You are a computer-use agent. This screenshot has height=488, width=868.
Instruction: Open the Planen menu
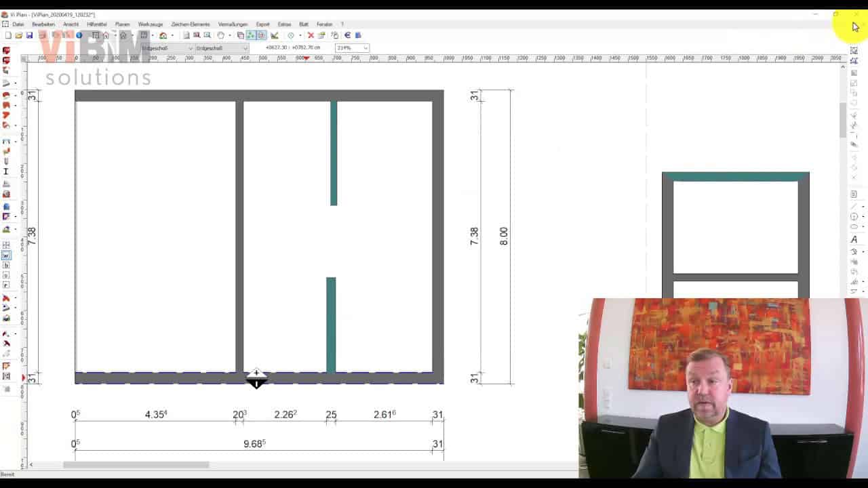(x=122, y=24)
